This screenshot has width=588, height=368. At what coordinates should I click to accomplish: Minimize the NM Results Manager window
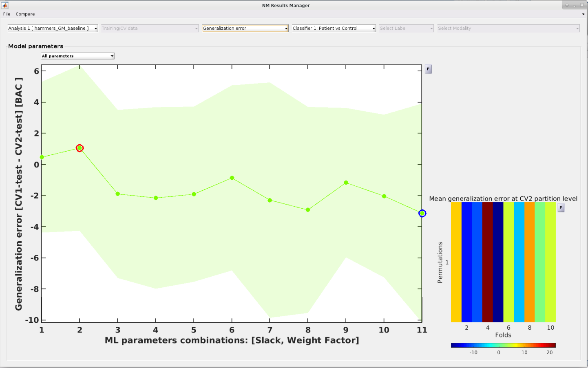[x=575, y=5]
